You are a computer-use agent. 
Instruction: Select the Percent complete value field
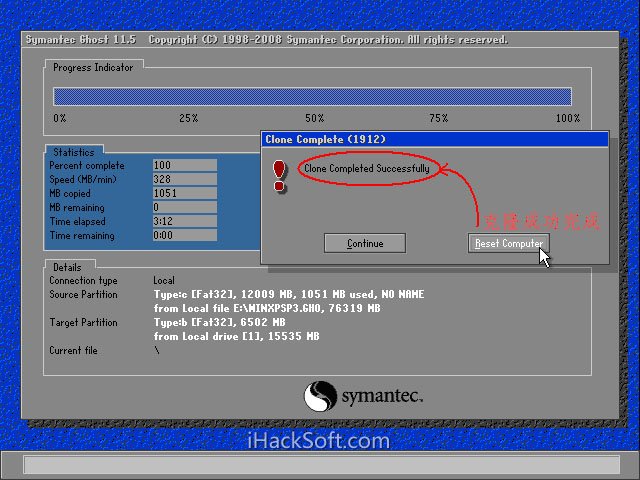184,165
